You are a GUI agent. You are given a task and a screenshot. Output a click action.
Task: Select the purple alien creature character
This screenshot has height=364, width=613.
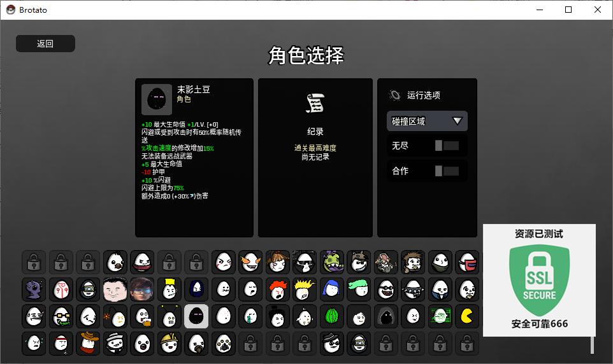coord(34,290)
